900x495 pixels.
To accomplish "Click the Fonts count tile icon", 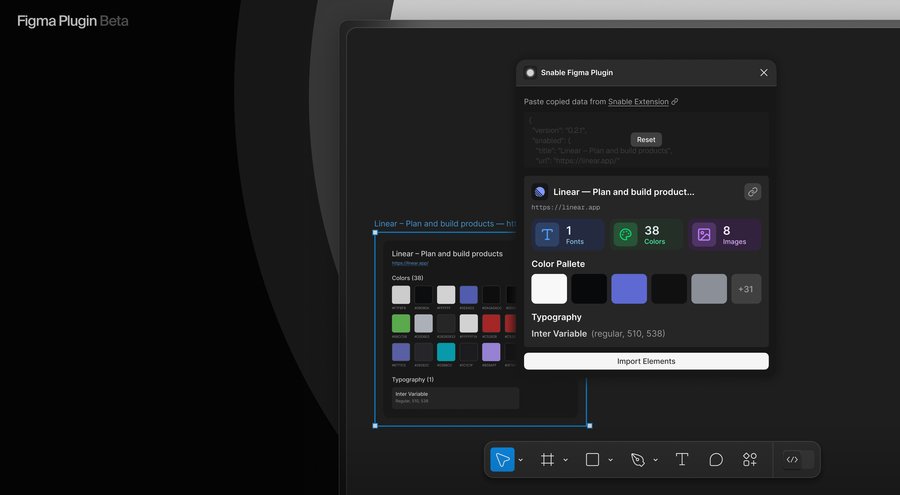I will coord(547,234).
